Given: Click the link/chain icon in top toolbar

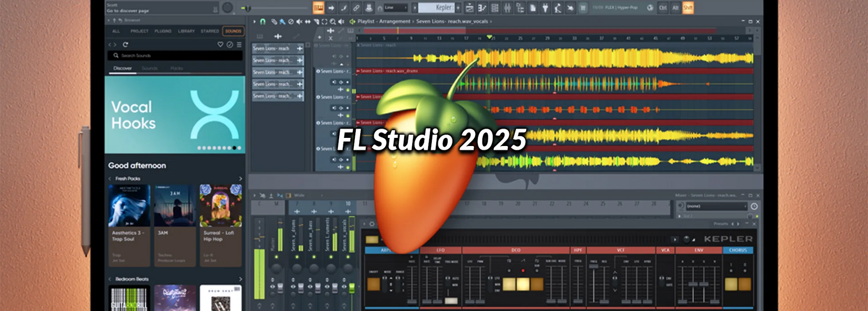Looking at the screenshot, I should pos(356,8).
